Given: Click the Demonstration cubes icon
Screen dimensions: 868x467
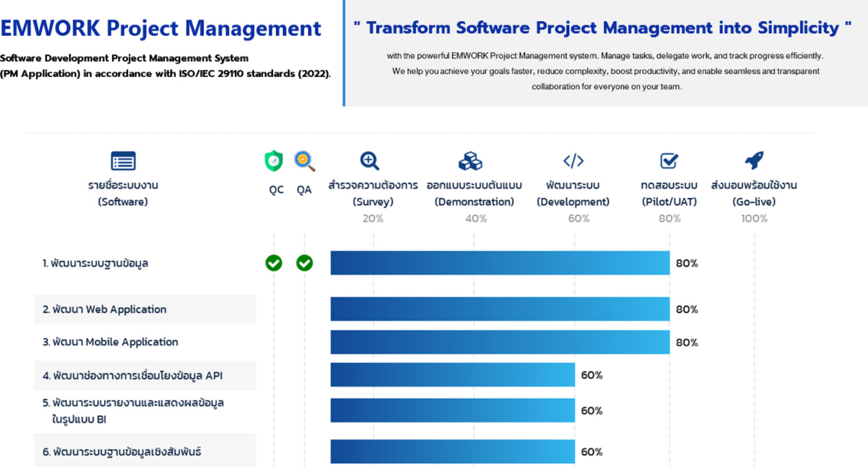Looking at the screenshot, I should click(470, 161).
